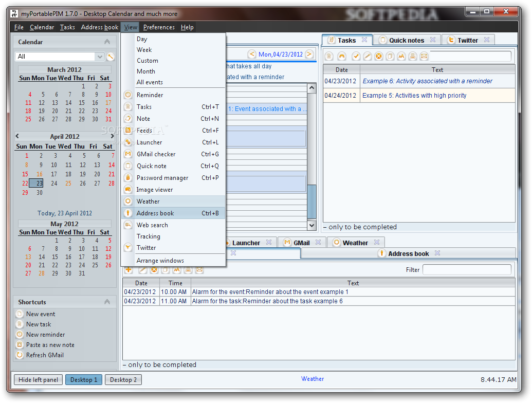Image resolution: width=532 pixels, height=403 pixels.
Task: Go to previous day from Mon,04/23/2012
Action: pos(252,54)
